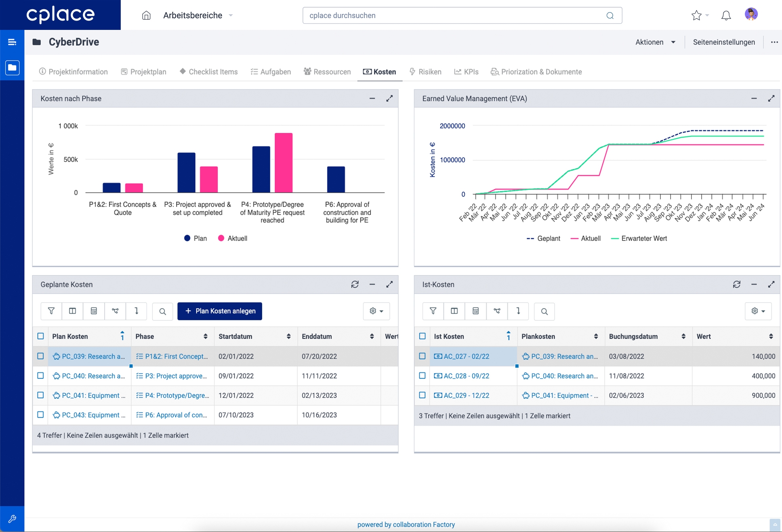Viewport: 782px width, 532px height.
Task: Toggle the hamburger menu in the left sidebar
Action: pos(12,42)
